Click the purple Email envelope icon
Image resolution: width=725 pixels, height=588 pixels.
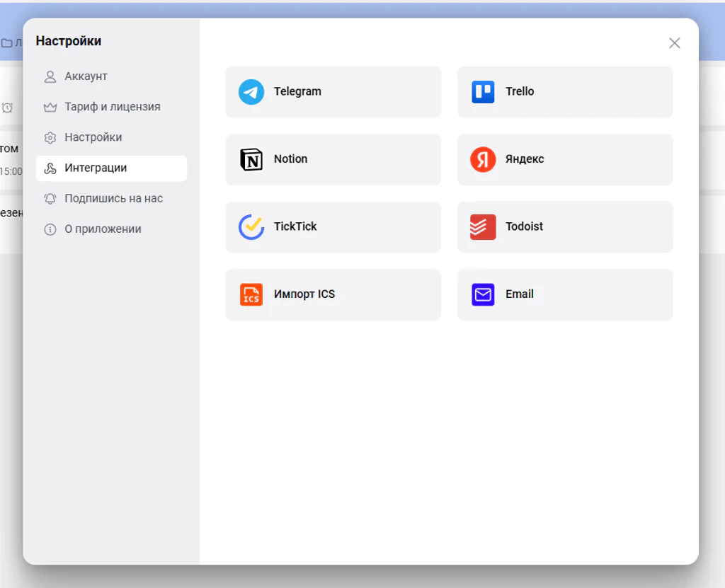pyautogui.click(x=483, y=294)
